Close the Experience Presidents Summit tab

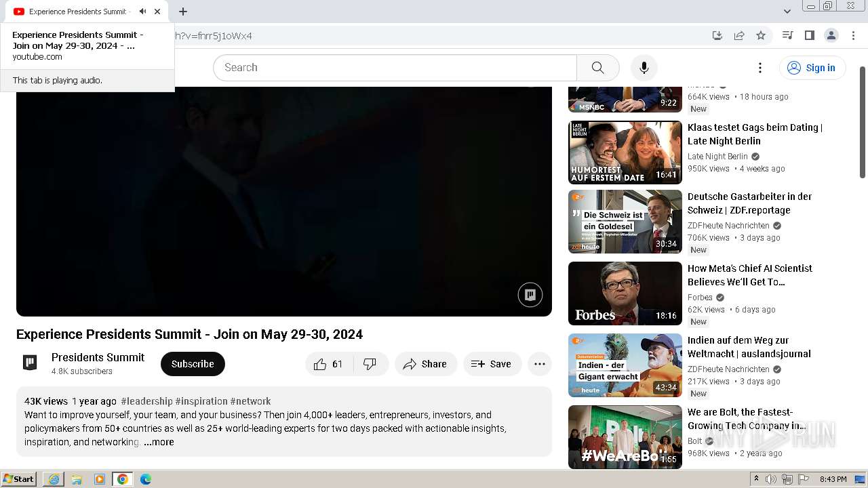157,12
